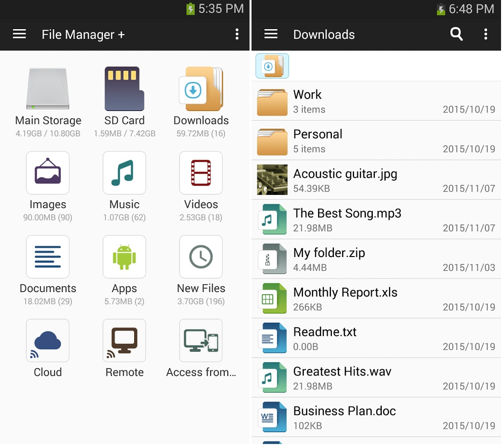This screenshot has height=445, width=504.
Task: Tap the SD Card label
Action: [x=124, y=120]
